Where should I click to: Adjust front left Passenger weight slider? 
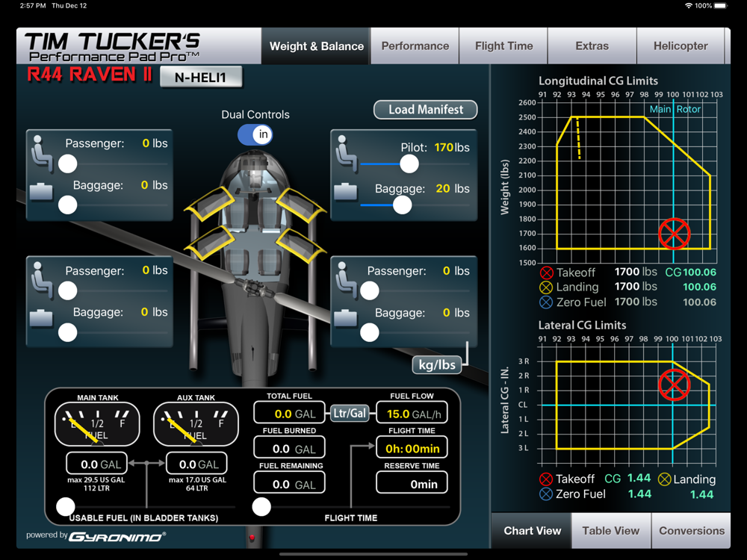(68, 164)
